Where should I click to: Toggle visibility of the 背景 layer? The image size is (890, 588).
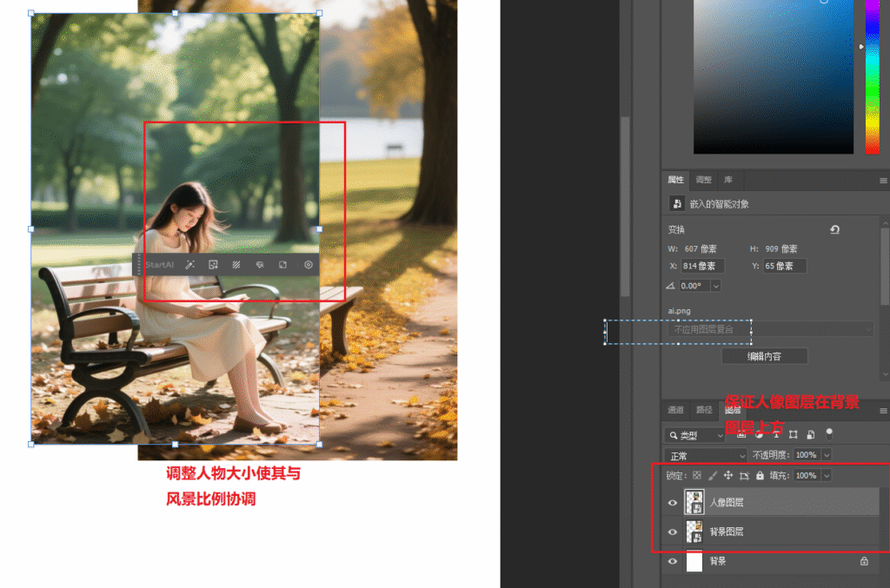[673, 562]
